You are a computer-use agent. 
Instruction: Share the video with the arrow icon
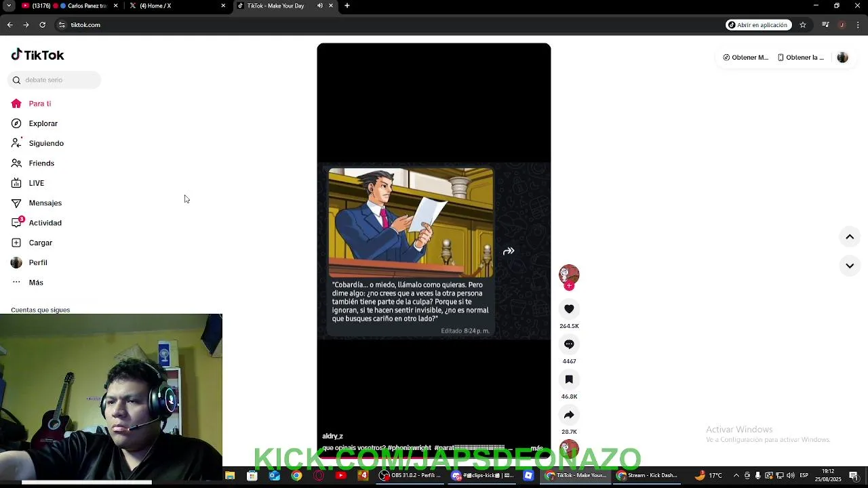[569, 415]
